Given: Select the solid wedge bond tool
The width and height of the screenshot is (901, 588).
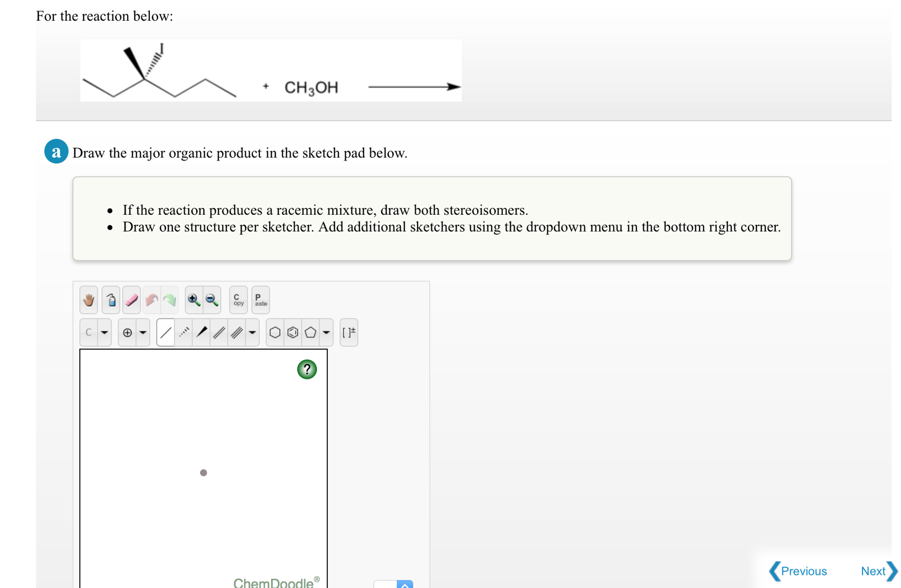Looking at the screenshot, I should coord(202,332).
